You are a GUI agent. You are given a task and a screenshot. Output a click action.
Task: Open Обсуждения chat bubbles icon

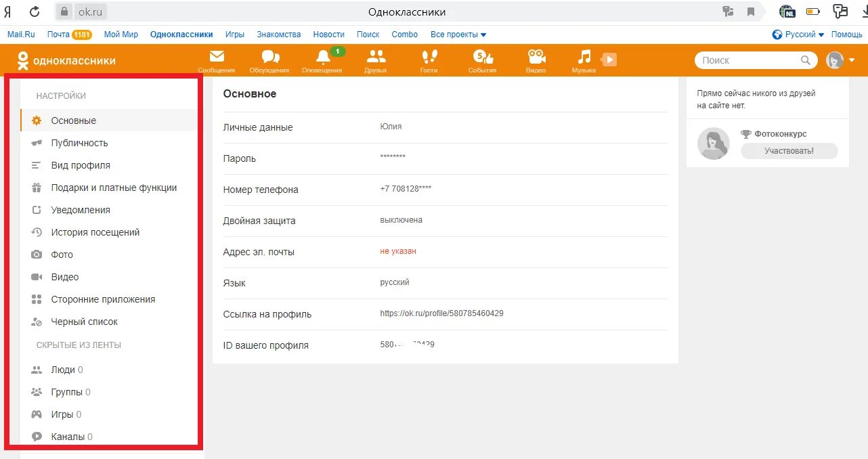click(x=270, y=57)
